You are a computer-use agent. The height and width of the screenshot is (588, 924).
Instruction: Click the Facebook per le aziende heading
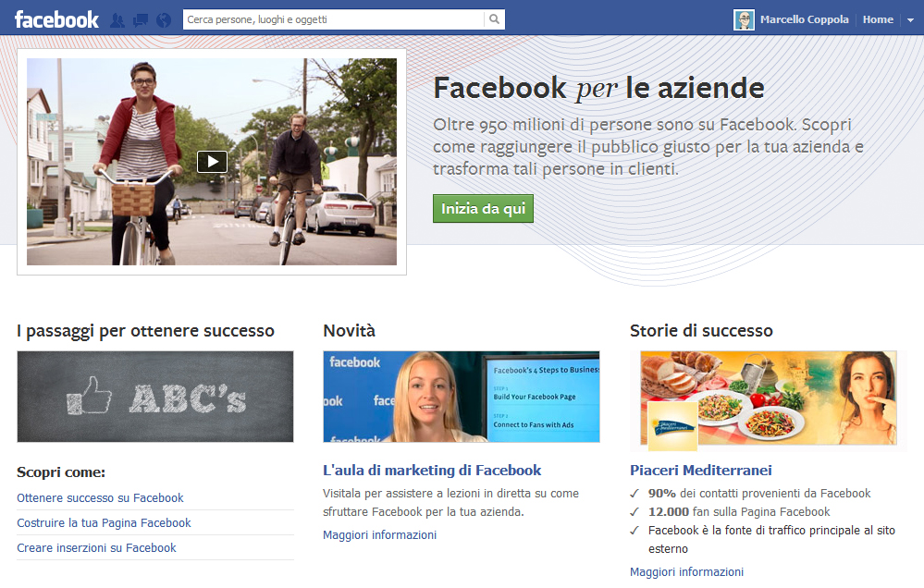598,89
